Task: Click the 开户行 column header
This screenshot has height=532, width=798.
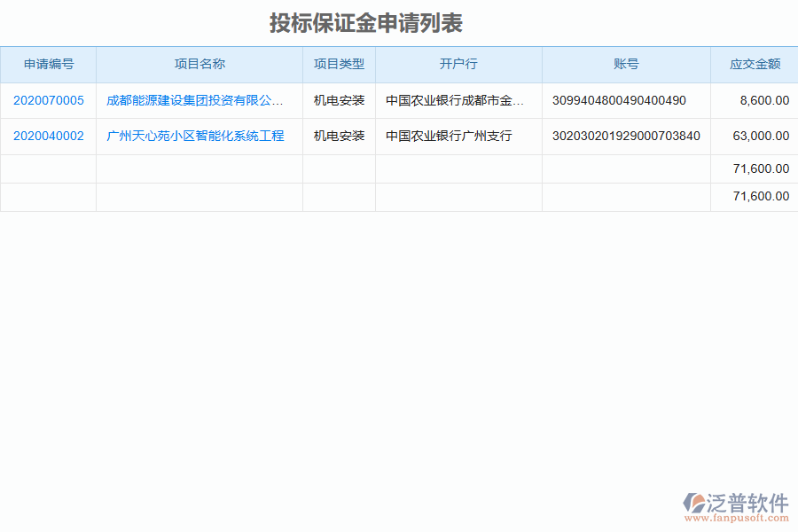Action: point(458,64)
